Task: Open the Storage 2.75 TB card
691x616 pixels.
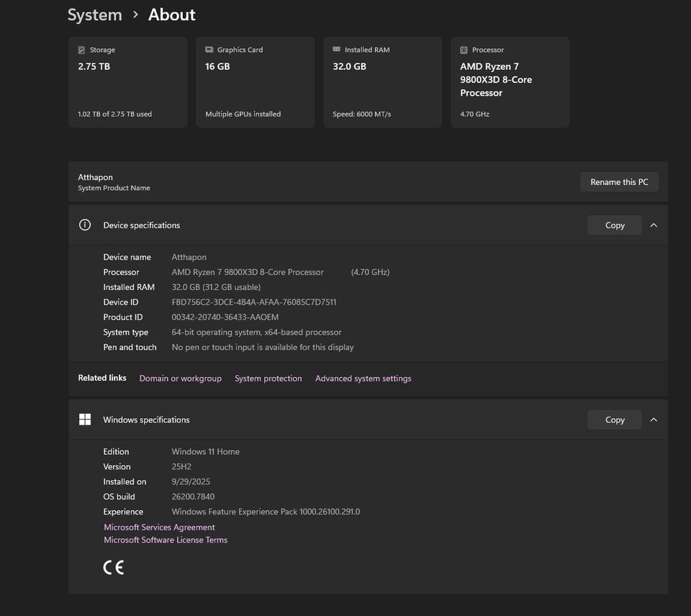Action: tap(127, 83)
